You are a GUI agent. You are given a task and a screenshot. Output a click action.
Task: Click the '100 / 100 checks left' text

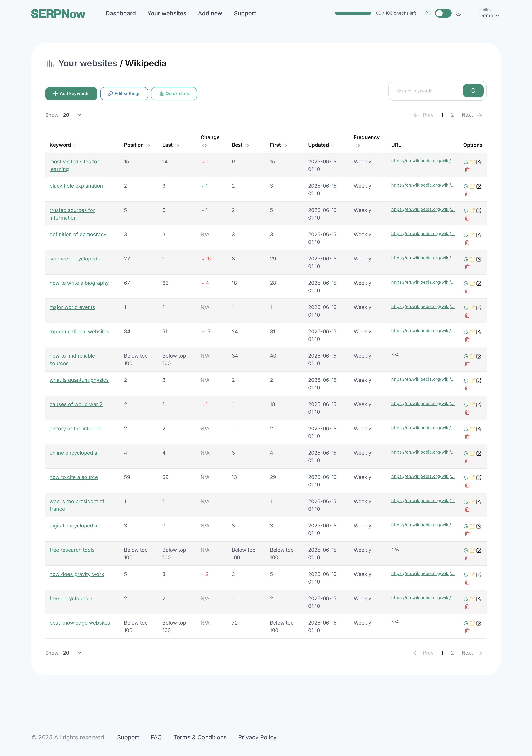point(395,13)
